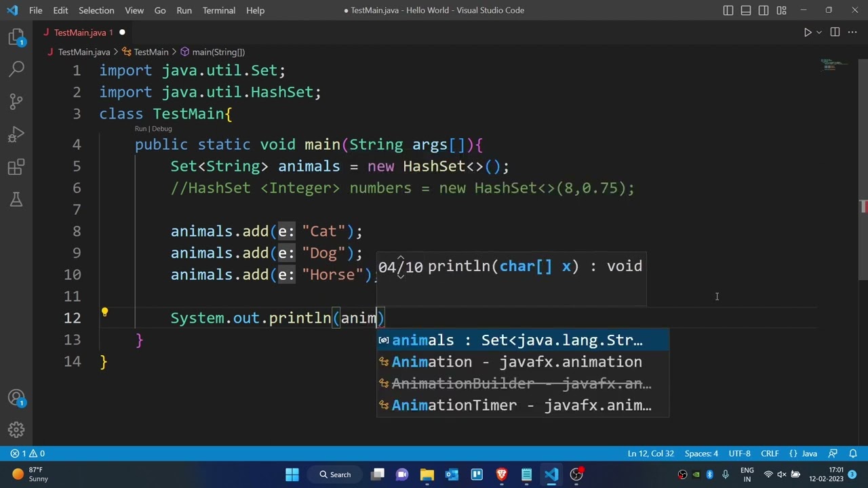Open Outlook from the taskbar
Screen dimensions: 868x488
(x=452, y=474)
